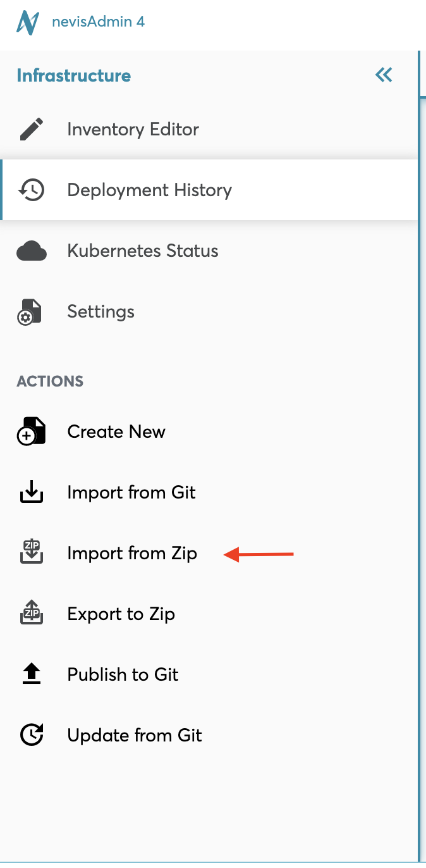
Task: Select Deployment History in the sidebar
Action: tap(149, 190)
